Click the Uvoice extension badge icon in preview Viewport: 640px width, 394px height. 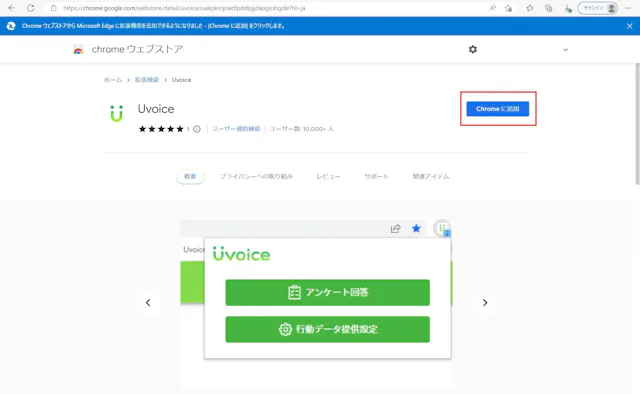pos(442,228)
